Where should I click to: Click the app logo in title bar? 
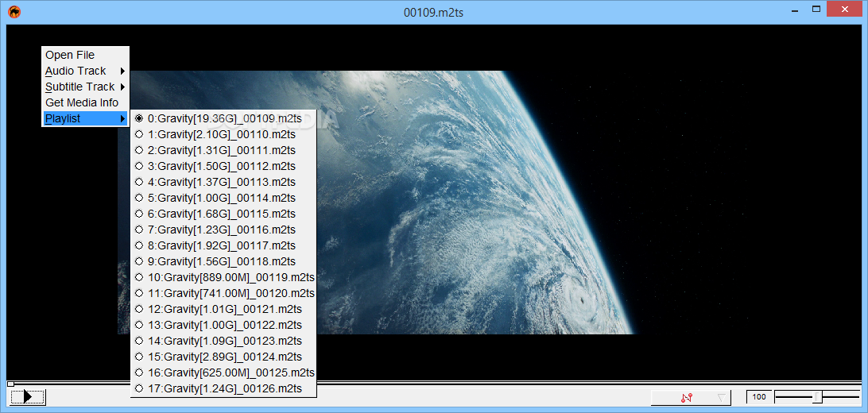(x=14, y=11)
